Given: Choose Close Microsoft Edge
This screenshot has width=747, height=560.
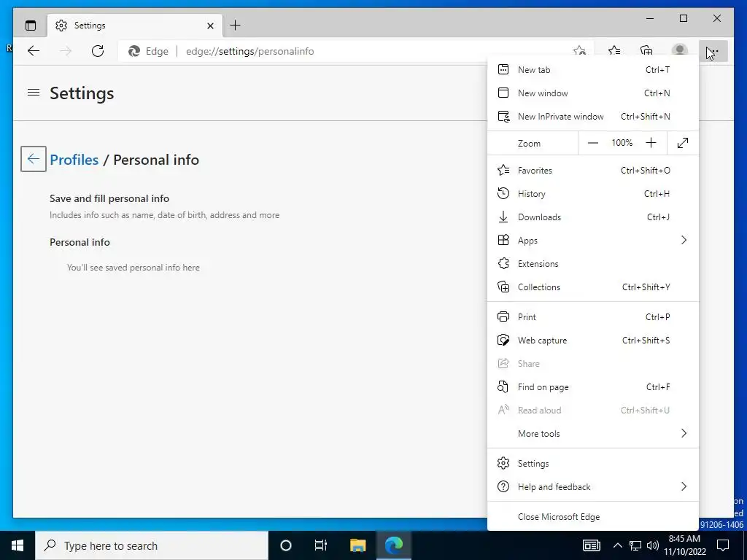Looking at the screenshot, I should [593, 517].
